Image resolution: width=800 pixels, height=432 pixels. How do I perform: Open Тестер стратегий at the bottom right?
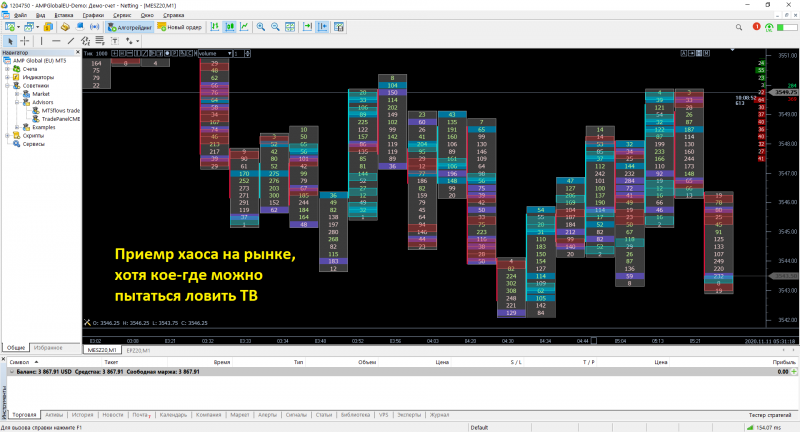[769, 415]
